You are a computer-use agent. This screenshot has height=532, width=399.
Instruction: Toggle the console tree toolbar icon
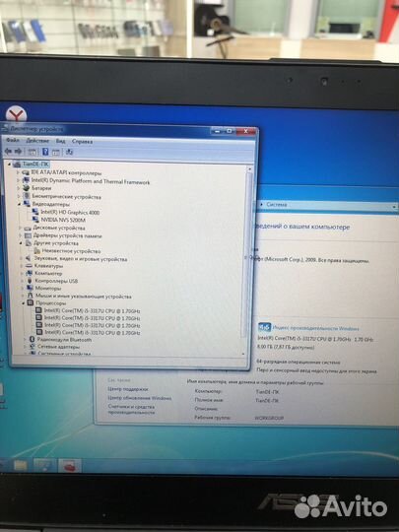click(x=32, y=152)
